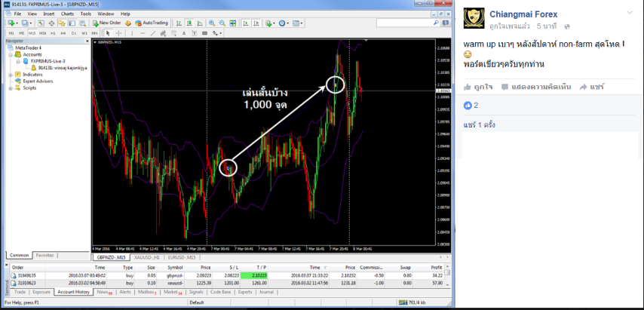Open the Exposure tab in Terminal

(41, 292)
